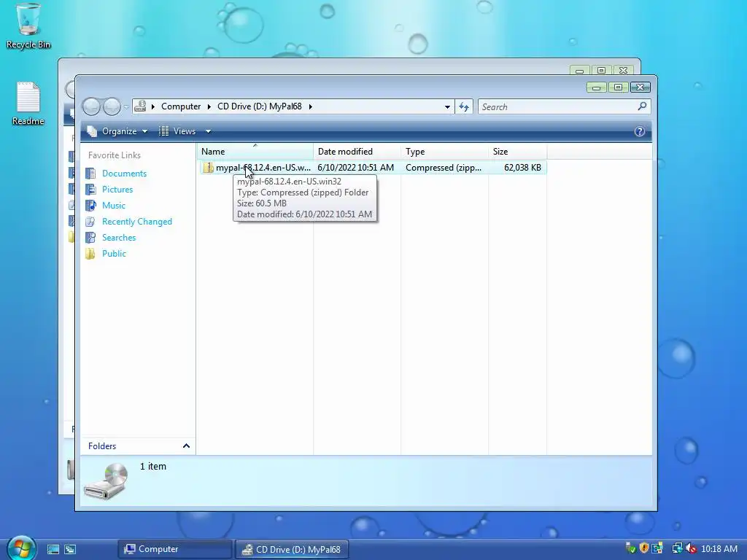Click the Windows Security Alerts shield tray icon
Viewport: 747px width, 560px height.
pos(644,548)
